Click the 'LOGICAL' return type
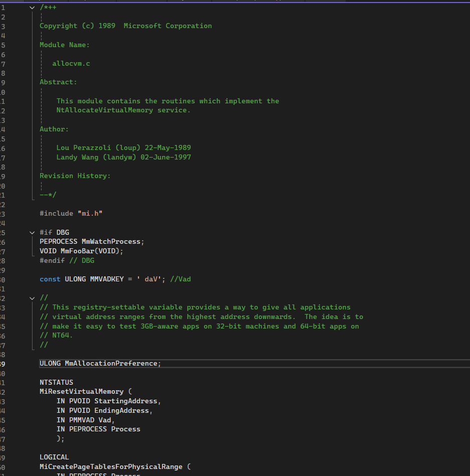470x476 pixels. coord(54,457)
